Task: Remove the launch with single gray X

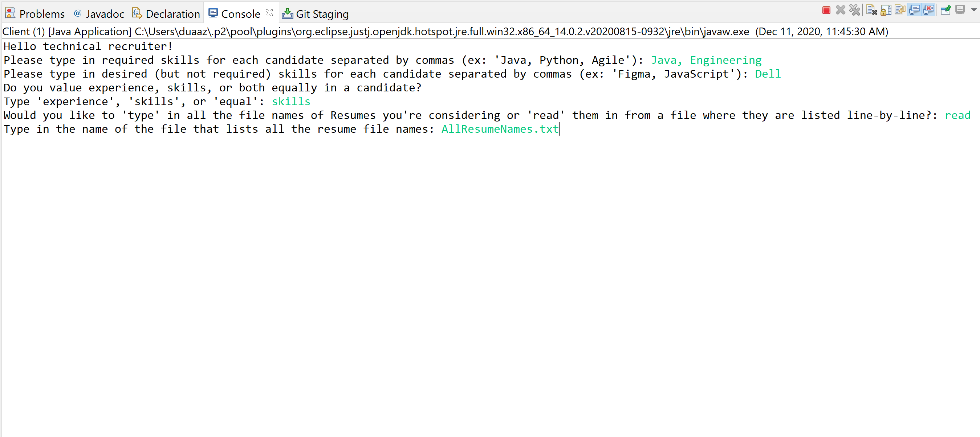Action: click(x=840, y=10)
